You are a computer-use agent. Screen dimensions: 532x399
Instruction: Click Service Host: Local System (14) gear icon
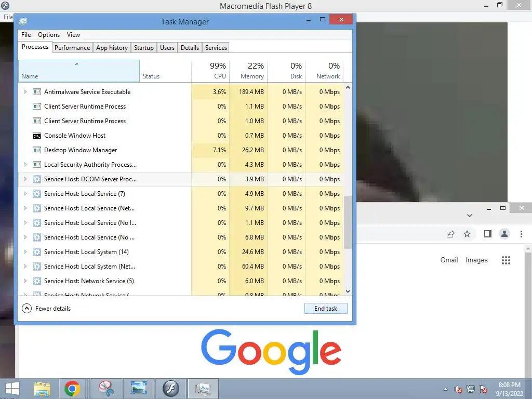(x=37, y=252)
